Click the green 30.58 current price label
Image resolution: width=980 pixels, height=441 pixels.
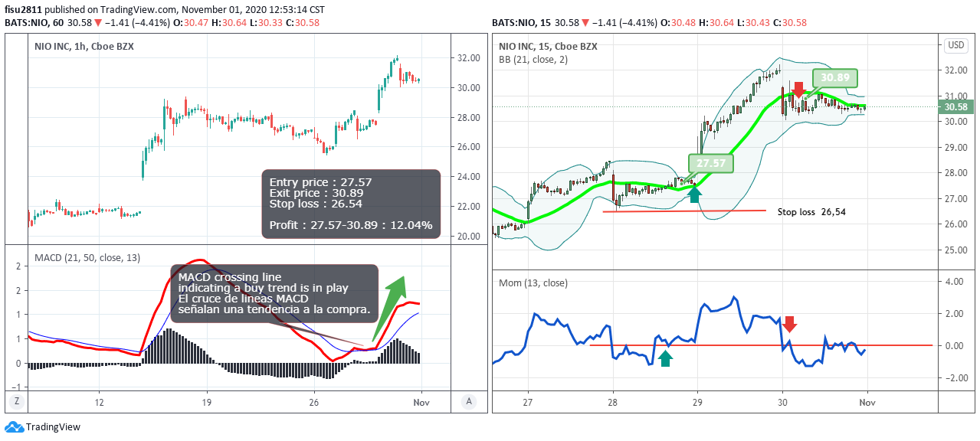(x=958, y=106)
